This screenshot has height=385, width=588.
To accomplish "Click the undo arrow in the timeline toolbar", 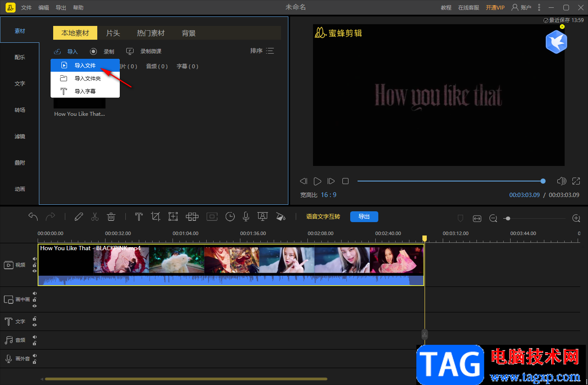I will click(33, 216).
